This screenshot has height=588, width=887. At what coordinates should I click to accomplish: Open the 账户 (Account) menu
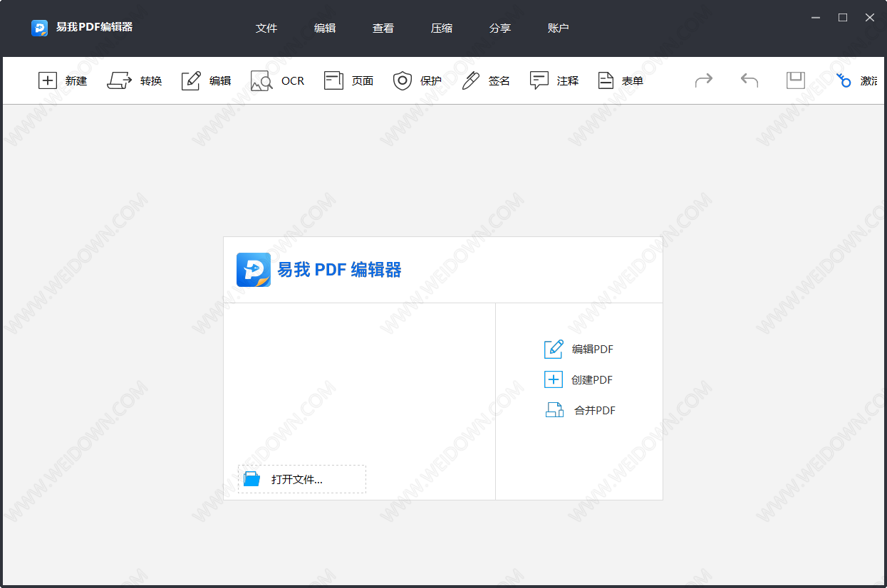pyautogui.click(x=559, y=28)
